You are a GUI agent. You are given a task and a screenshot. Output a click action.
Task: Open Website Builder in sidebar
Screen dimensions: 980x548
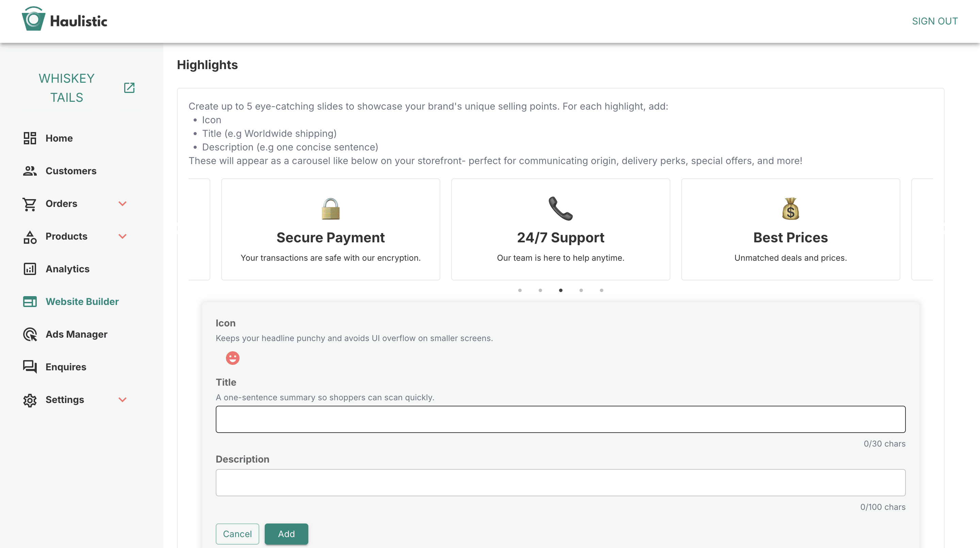tap(82, 302)
